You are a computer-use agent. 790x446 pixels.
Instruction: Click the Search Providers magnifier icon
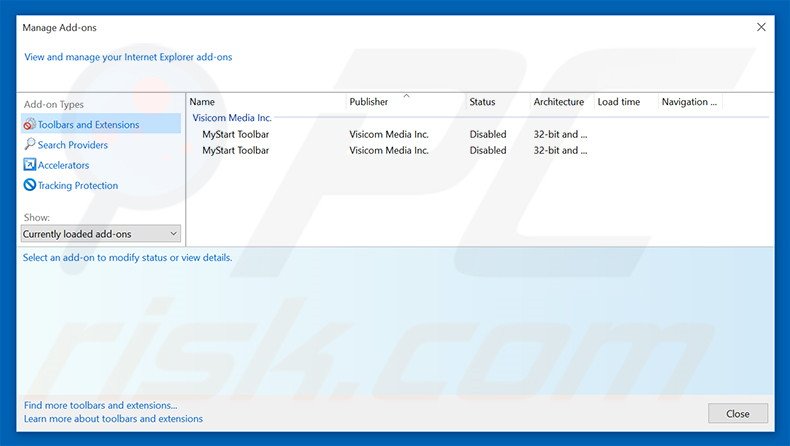tap(30, 144)
